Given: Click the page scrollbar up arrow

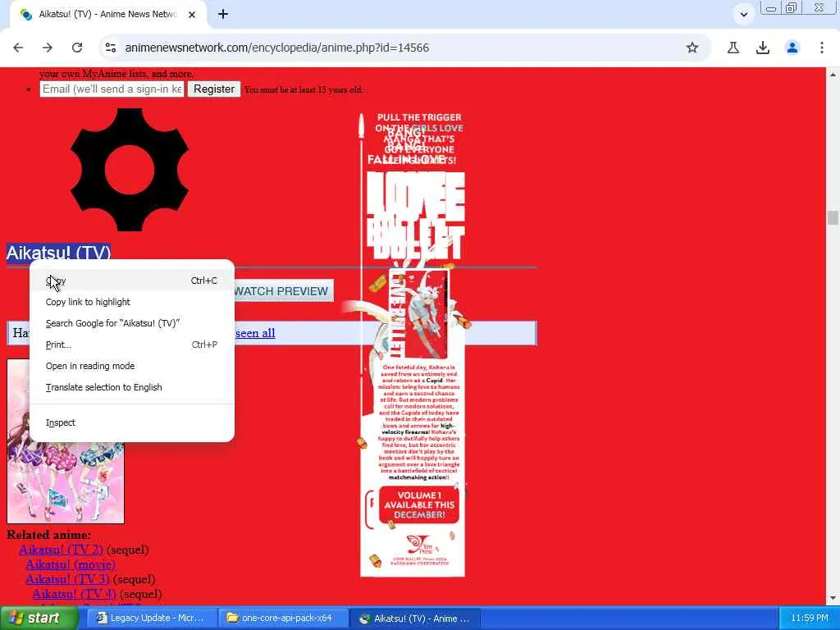Looking at the screenshot, I should [x=833, y=75].
